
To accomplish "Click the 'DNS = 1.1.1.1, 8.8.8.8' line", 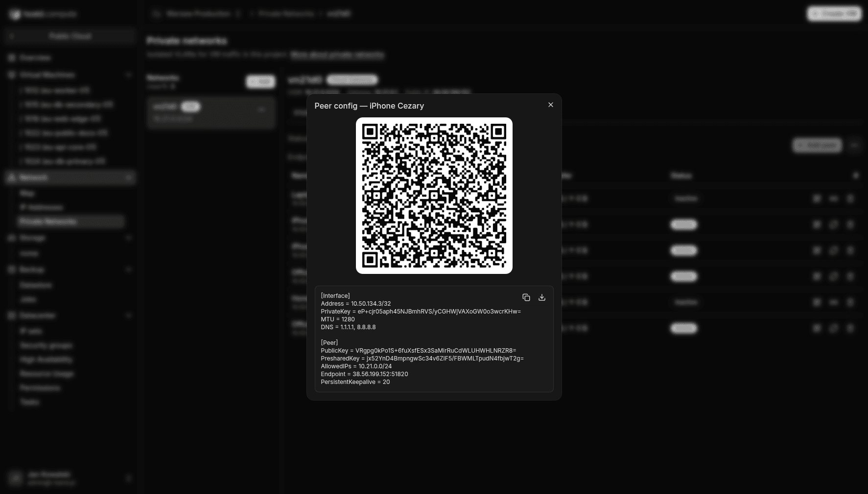I will click(x=349, y=327).
